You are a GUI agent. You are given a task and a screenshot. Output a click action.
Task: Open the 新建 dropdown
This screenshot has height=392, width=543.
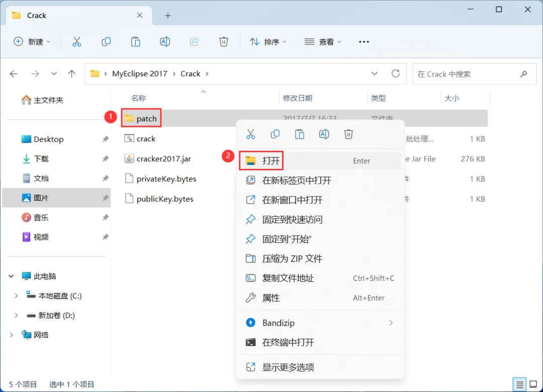pos(32,42)
